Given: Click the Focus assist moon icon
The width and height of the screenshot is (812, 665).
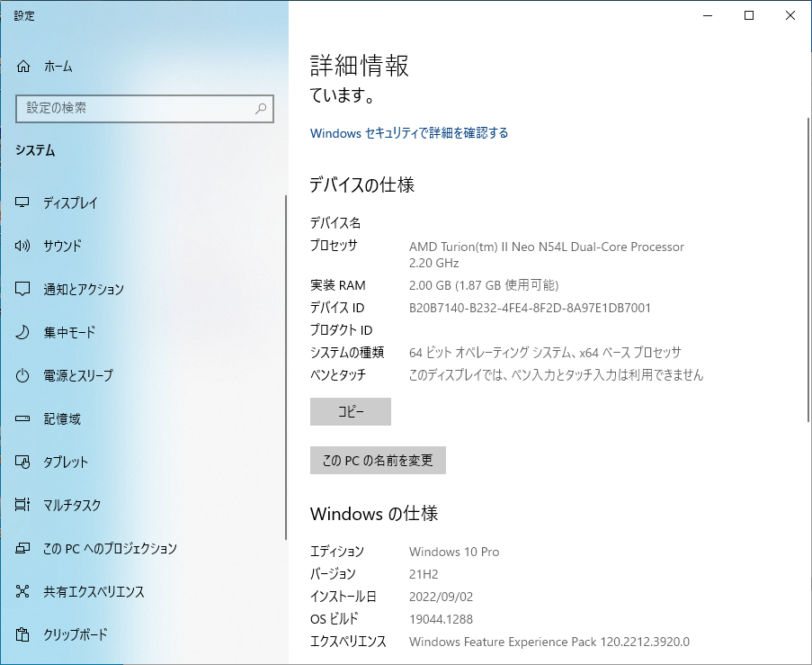Looking at the screenshot, I should (22, 332).
